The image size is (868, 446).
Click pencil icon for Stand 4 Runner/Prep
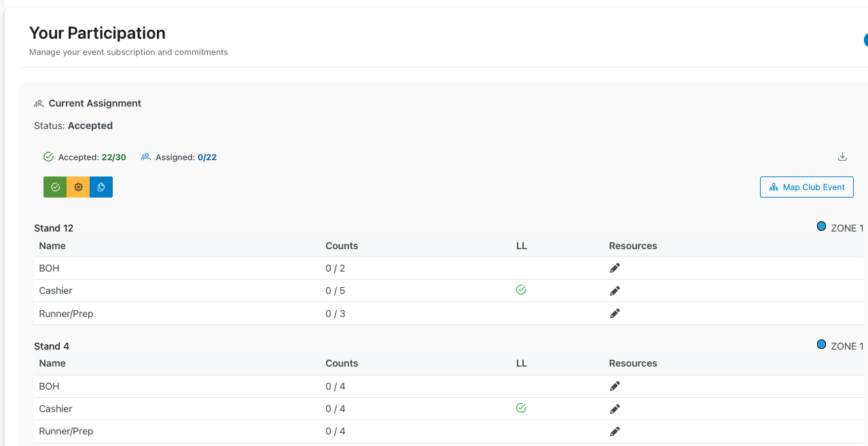point(615,432)
